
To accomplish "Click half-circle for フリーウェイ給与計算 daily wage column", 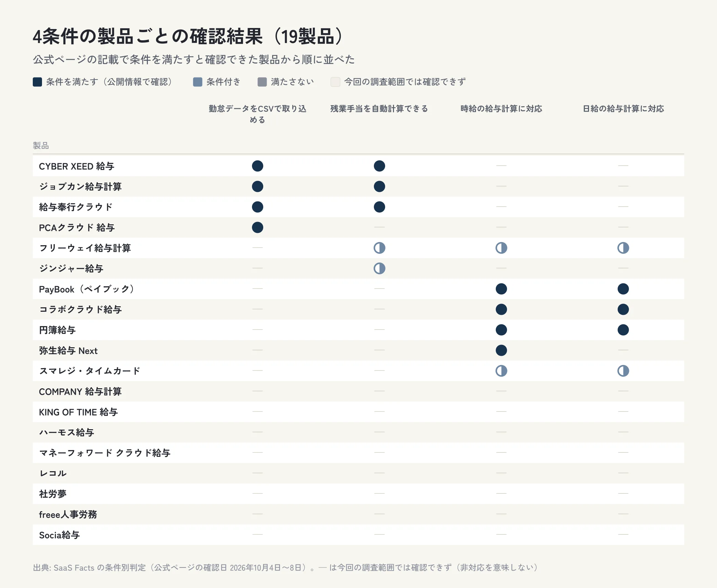I will point(623,248).
